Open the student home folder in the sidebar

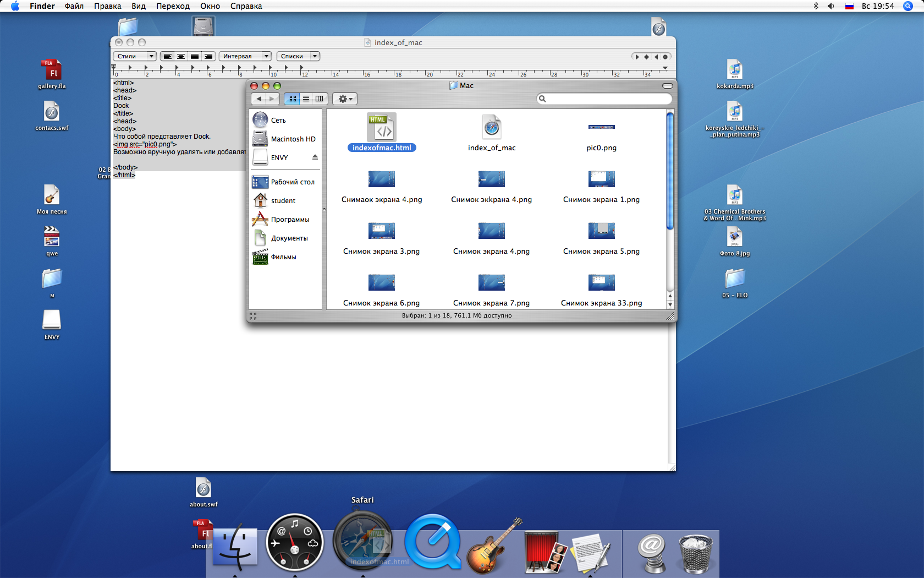point(285,200)
